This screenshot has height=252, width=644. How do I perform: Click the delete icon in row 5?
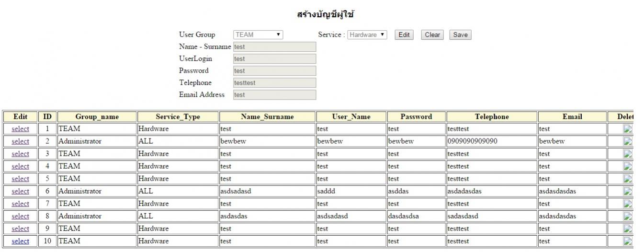[x=627, y=179]
